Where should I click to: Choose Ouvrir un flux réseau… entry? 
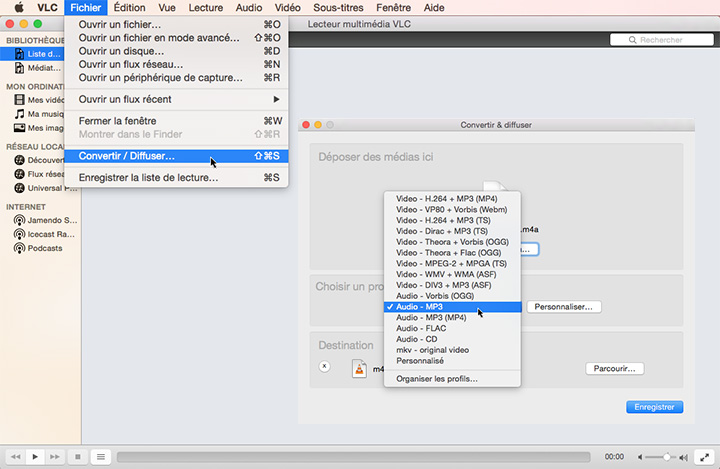tap(176, 64)
